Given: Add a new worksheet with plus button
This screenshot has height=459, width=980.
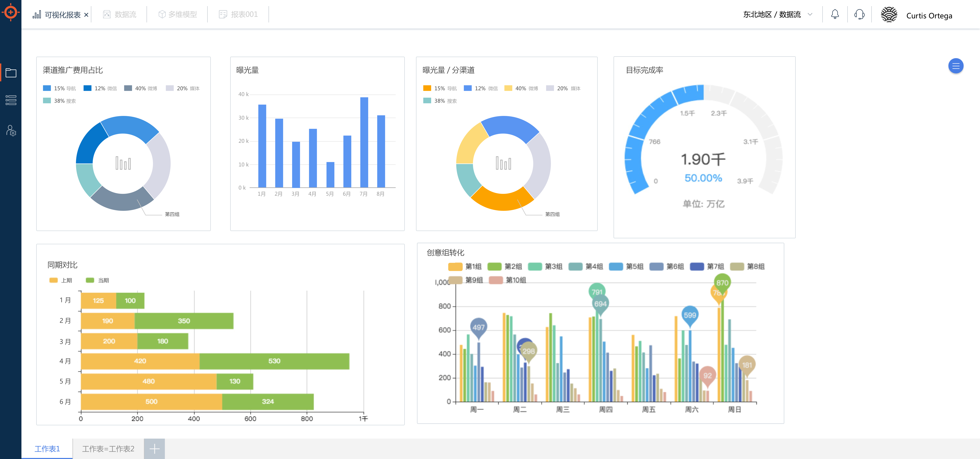Looking at the screenshot, I should point(154,449).
